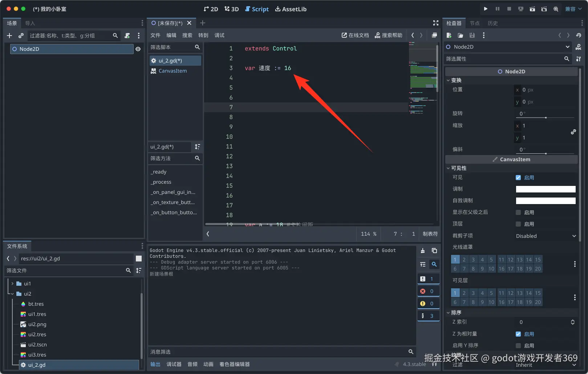This screenshot has width=588, height=374.
Task: Save the edited resource in inspector
Action: 472,35
